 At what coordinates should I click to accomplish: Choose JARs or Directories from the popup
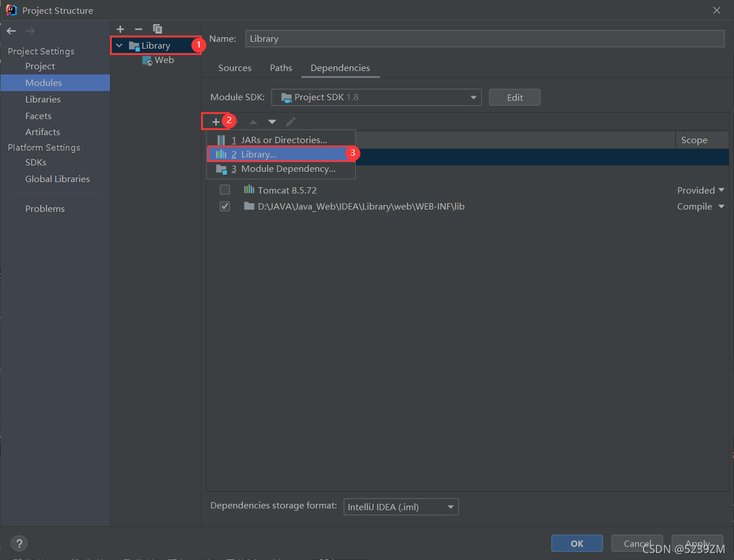(x=281, y=140)
